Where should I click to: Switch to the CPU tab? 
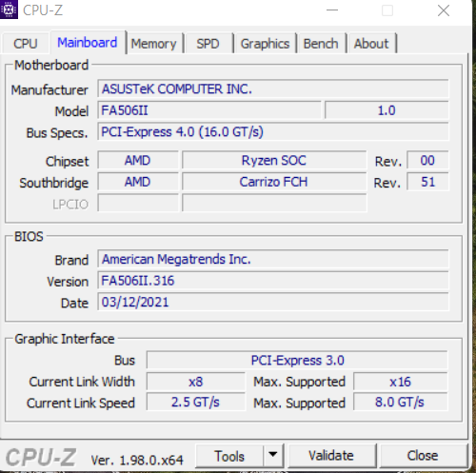tap(26, 43)
